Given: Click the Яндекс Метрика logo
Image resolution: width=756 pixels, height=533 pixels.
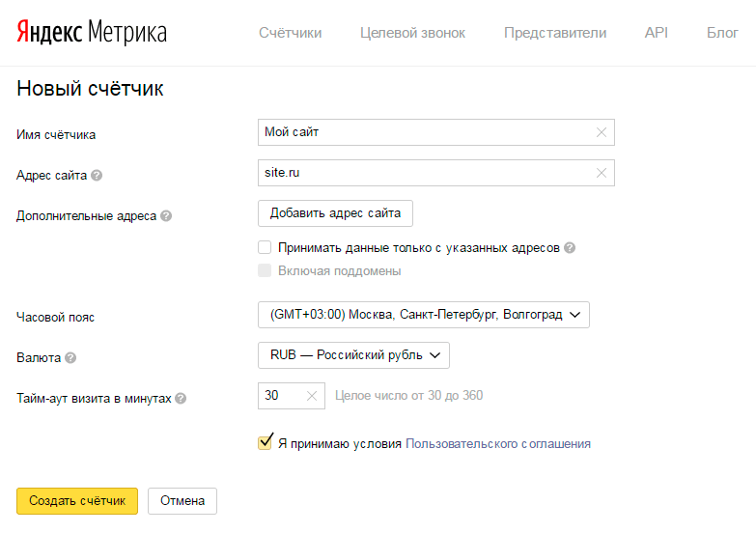Looking at the screenshot, I should [x=92, y=32].
